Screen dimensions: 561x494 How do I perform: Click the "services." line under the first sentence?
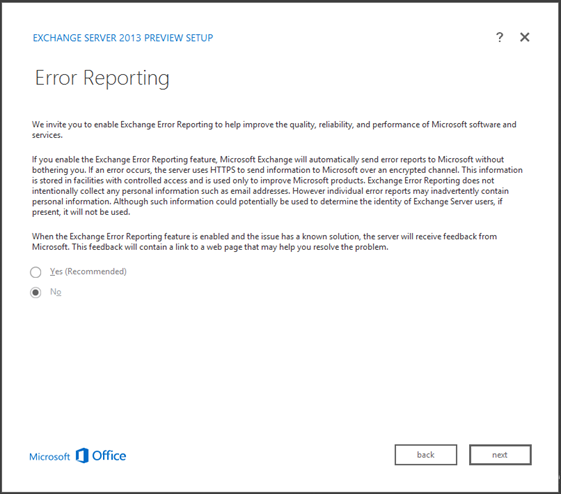click(47, 135)
